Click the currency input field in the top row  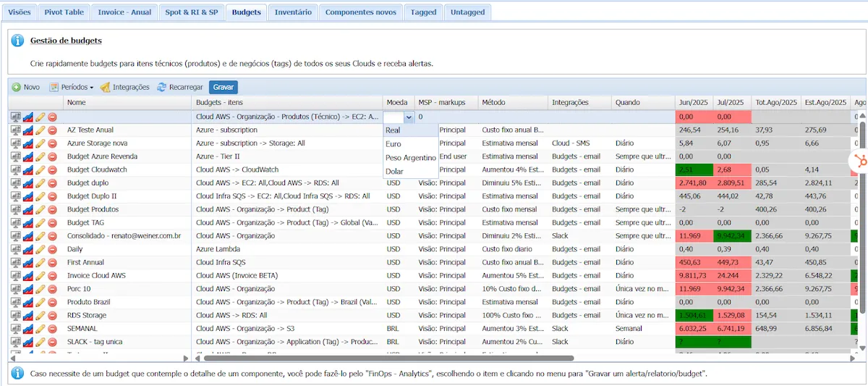pyautogui.click(x=394, y=117)
